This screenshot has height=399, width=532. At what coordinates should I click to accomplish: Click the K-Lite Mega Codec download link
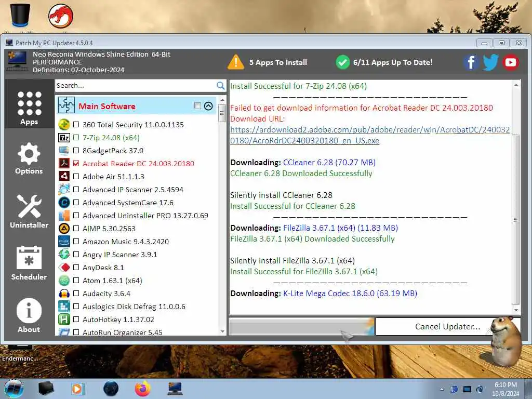[350, 293]
